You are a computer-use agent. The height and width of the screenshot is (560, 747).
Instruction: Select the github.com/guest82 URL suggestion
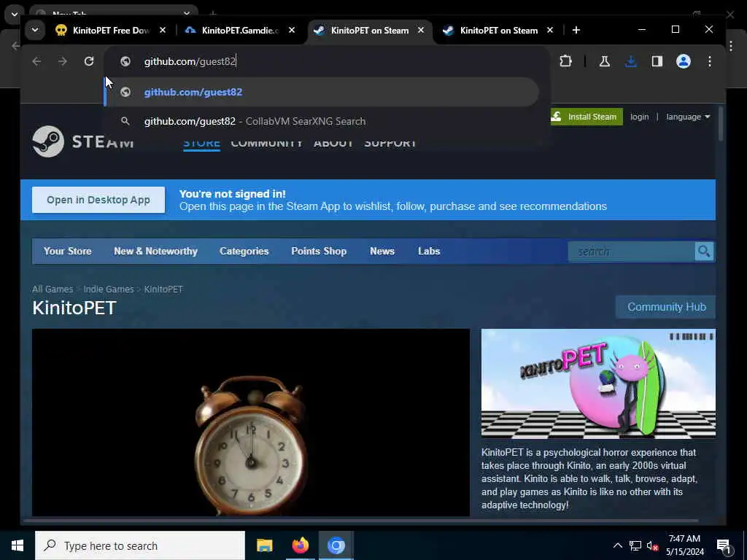322,92
